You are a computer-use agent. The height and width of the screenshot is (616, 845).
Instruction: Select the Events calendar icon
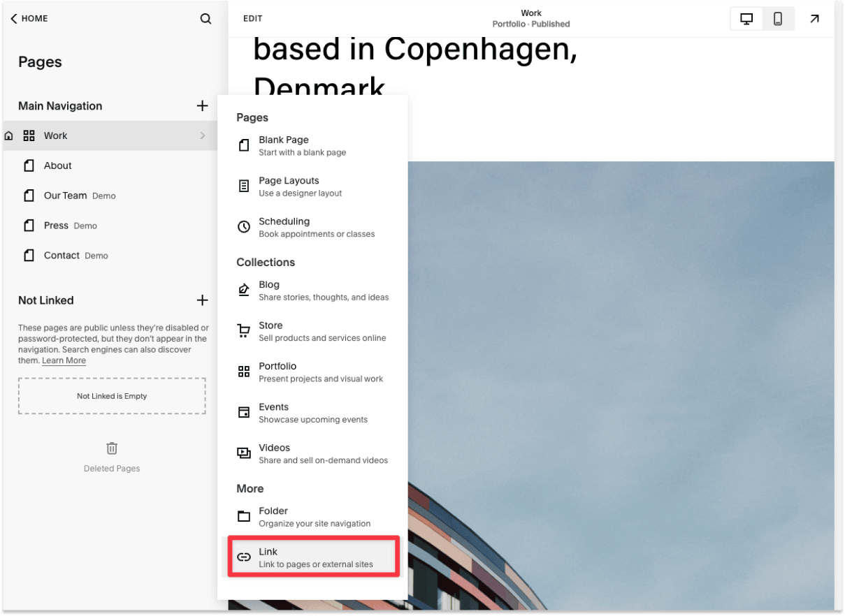click(x=243, y=413)
